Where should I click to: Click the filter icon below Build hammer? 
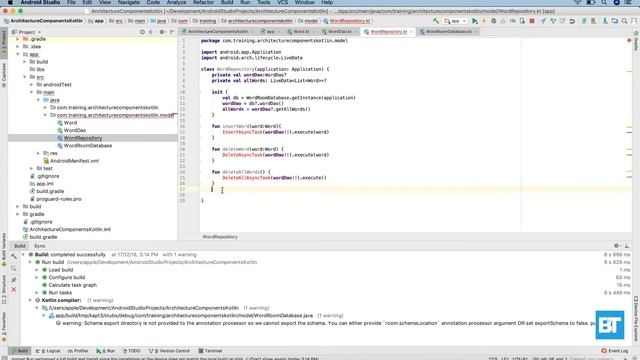point(14,268)
